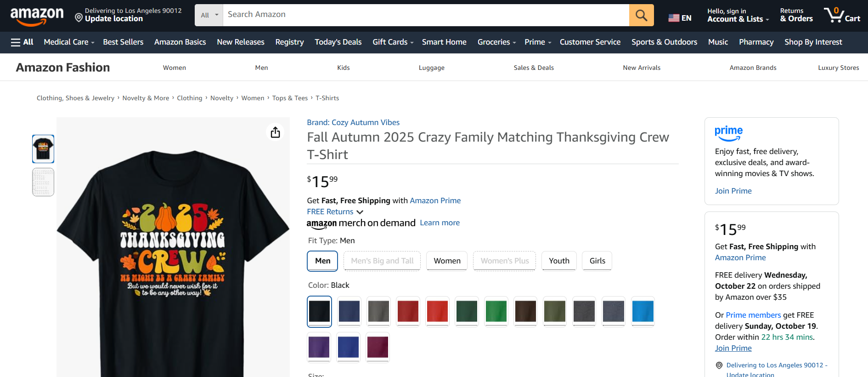The height and width of the screenshot is (377, 868).
Task: Click the Amazon logo
Action: tap(37, 16)
